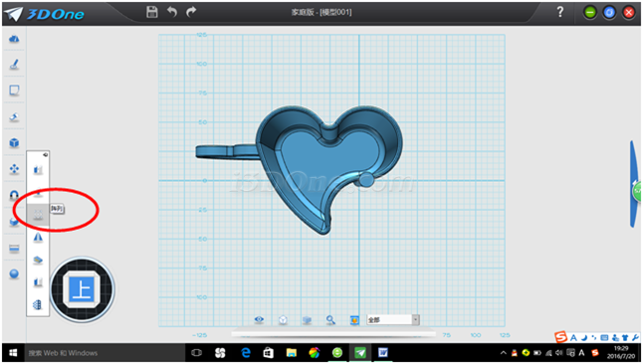Click the 上 face of view cube
This screenshot has width=643, height=364.
pos(82,289)
